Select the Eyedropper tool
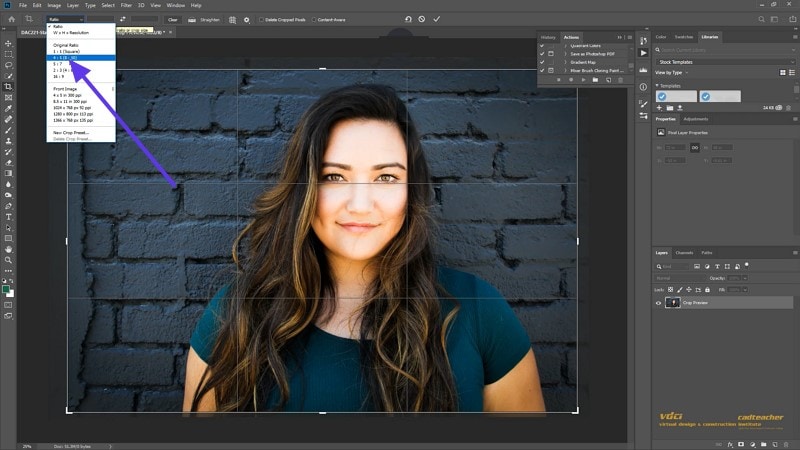The height and width of the screenshot is (450, 800). (8, 108)
